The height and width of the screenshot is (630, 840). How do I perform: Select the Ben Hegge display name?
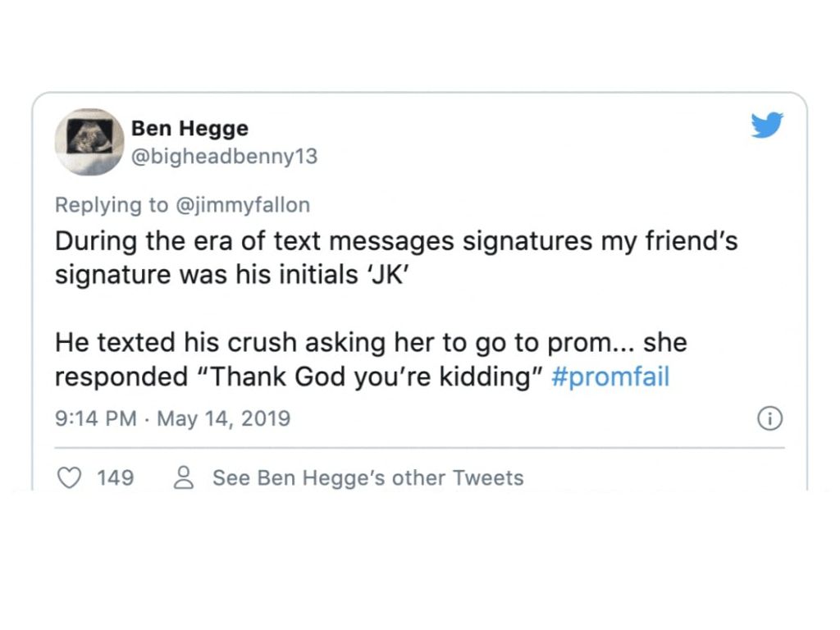pyautogui.click(x=190, y=128)
